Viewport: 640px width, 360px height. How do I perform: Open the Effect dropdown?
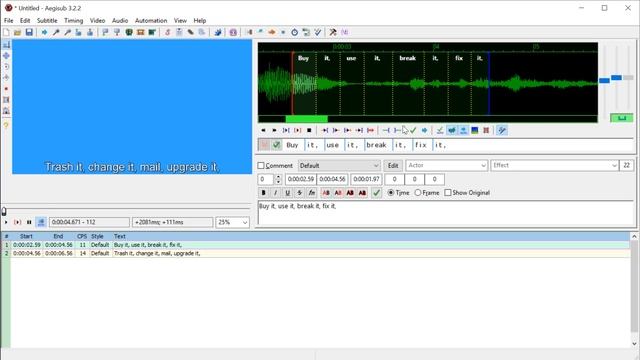click(554, 165)
